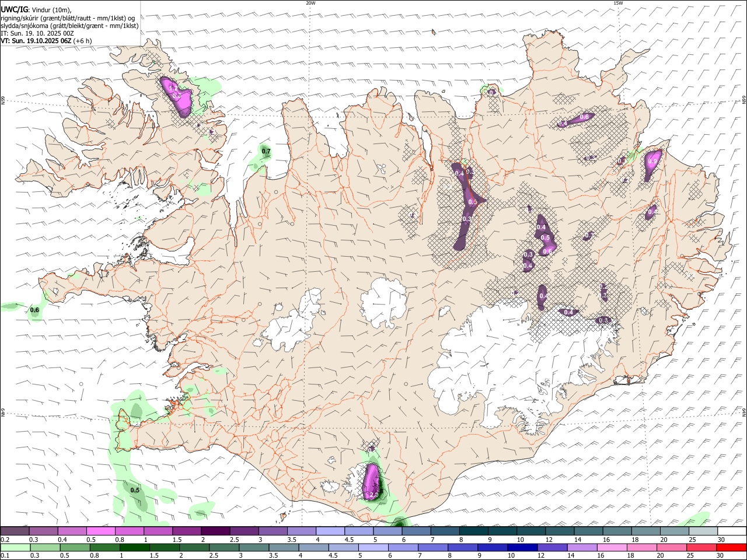Click the '64N' latitude label on the right edge
The image size is (747, 560).
[744, 412]
